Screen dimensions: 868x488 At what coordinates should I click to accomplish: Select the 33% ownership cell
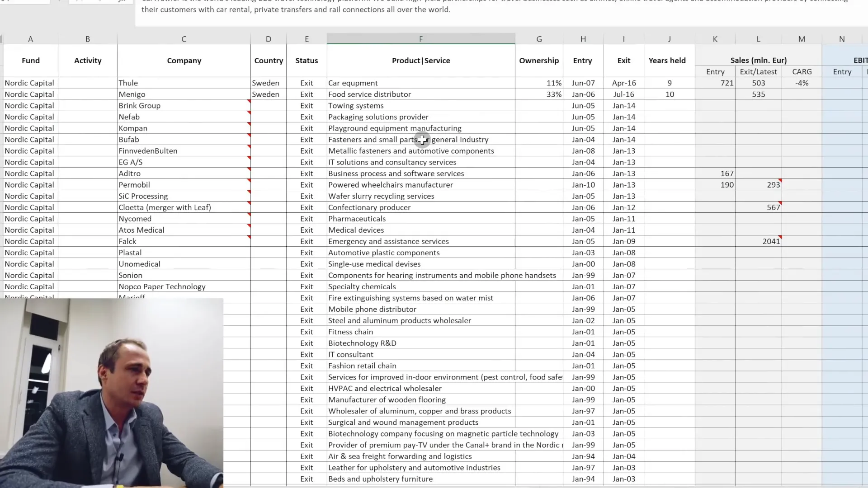[x=539, y=94]
